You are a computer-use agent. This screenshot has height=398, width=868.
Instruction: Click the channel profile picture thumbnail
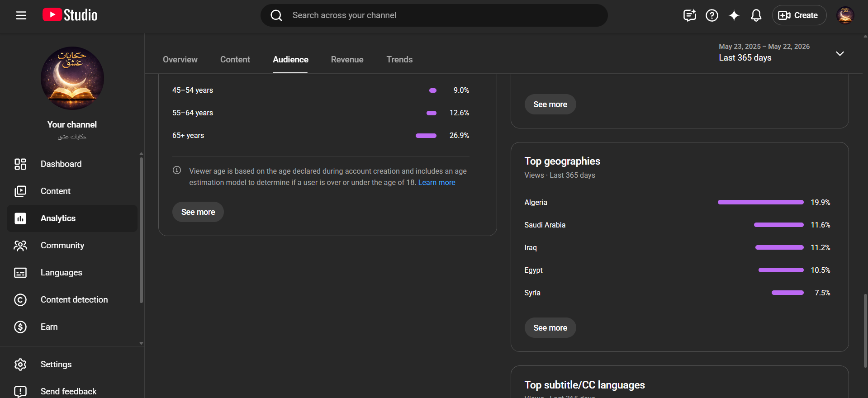point(72,78)
